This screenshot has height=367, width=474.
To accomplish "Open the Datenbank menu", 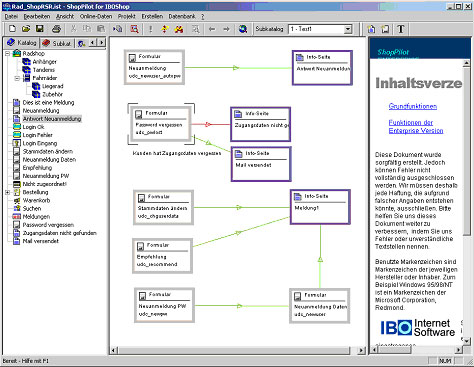I will [182, 16].
